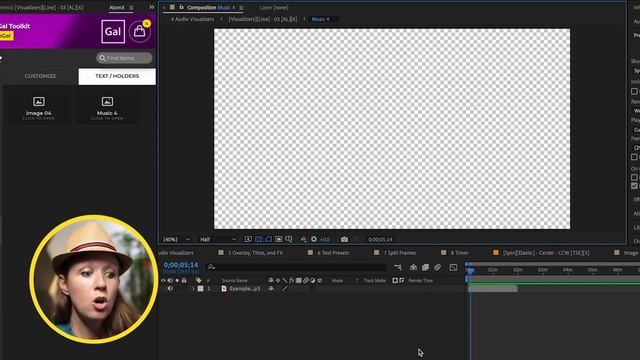The image size is (640, 360).
Task: Open the 40% magnification dropdown
Action: tap(177, 240)
